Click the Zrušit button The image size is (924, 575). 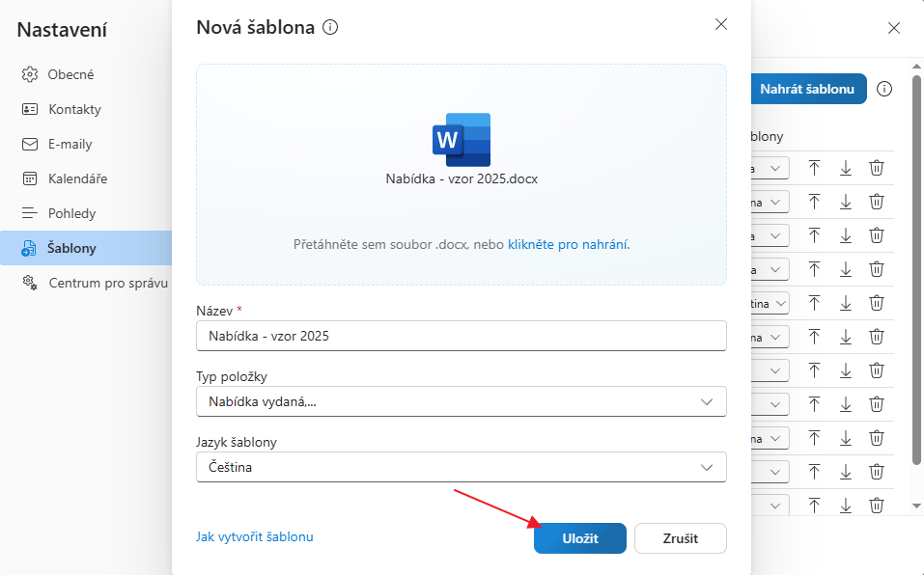click(x=680, y=538)
